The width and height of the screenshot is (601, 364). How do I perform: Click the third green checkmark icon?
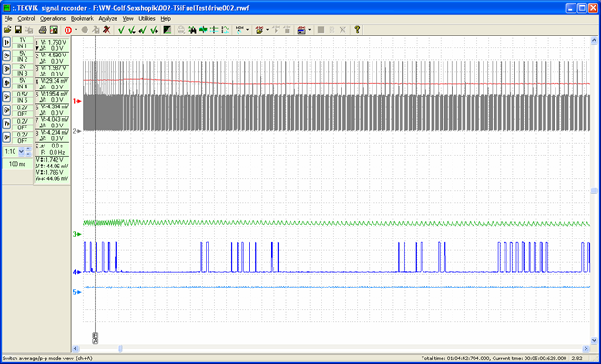143,29
